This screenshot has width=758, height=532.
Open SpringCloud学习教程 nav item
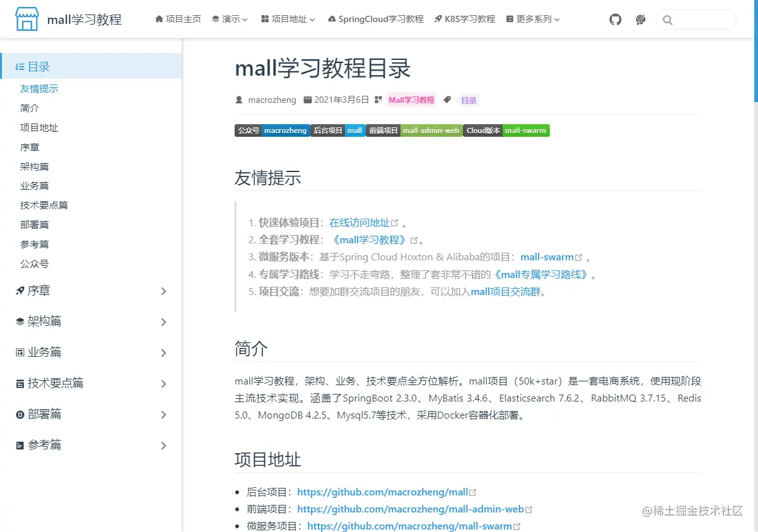pos(376,20)
